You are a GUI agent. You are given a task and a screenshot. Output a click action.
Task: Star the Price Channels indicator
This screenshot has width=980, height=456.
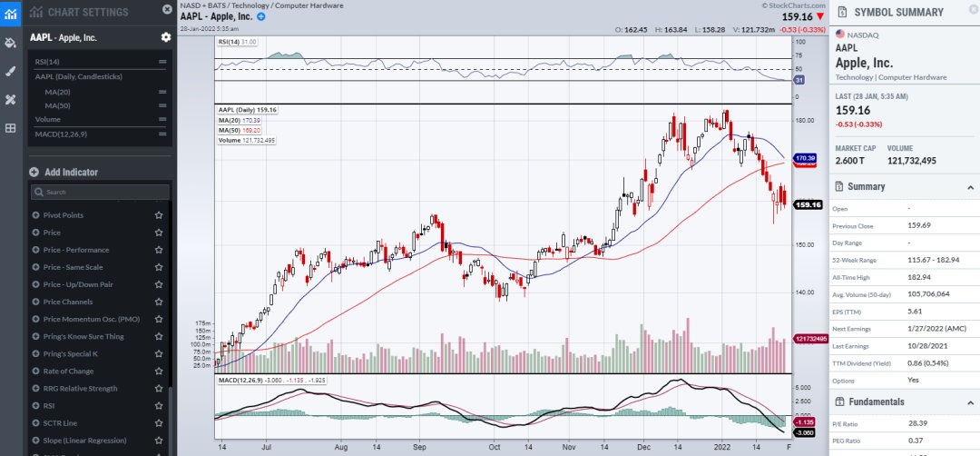[x=159, y=302]
